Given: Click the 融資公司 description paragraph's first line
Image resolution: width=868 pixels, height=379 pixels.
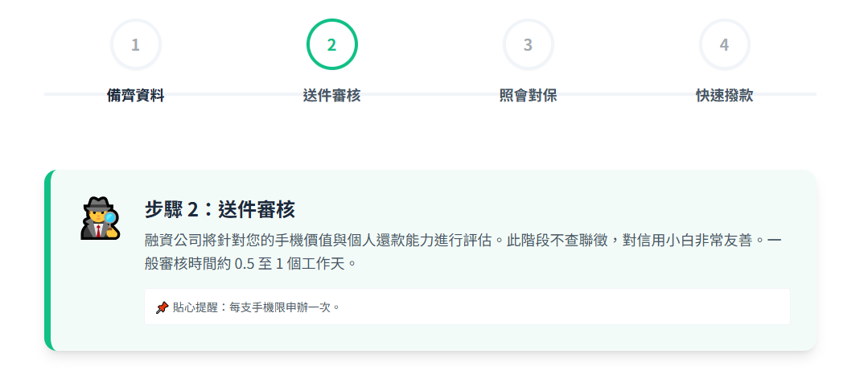Looking at the screenshot, I should click(463, 241).
